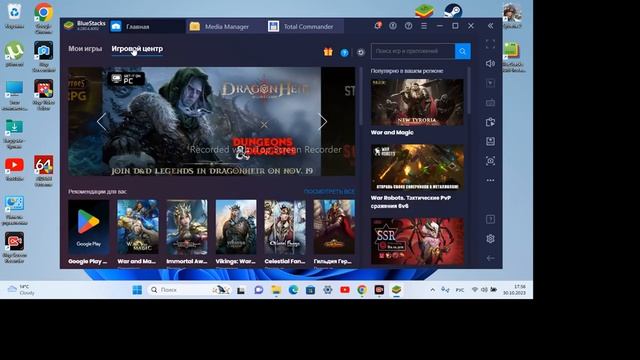Open the sidebar three-dots more menu
640x360 pixels.
490,180
